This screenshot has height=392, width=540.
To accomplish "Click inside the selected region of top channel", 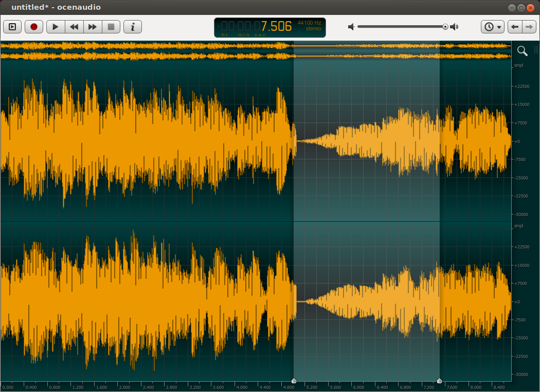I will (x=366, y=141).
